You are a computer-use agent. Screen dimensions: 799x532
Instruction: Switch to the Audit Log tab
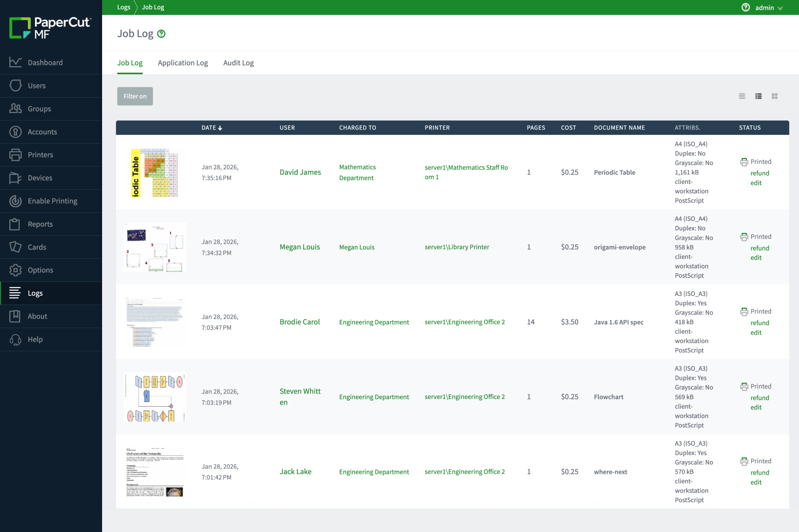[x=238, y=63]
